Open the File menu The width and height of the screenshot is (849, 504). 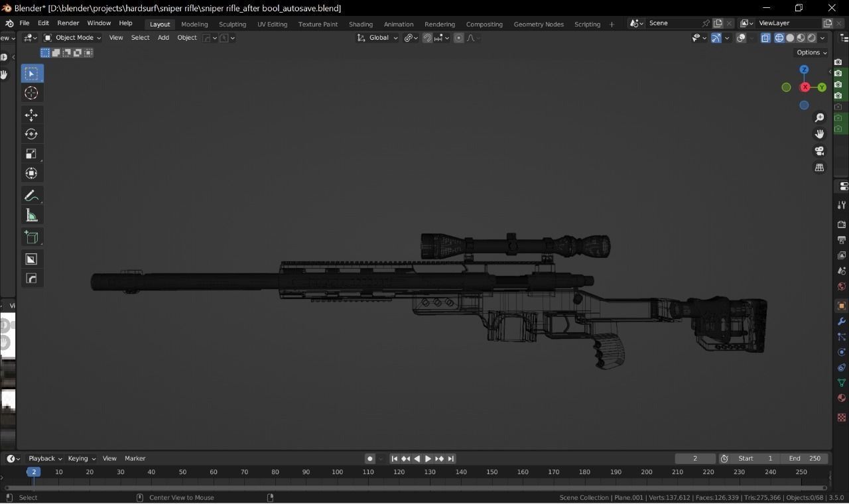pos(24,23)
